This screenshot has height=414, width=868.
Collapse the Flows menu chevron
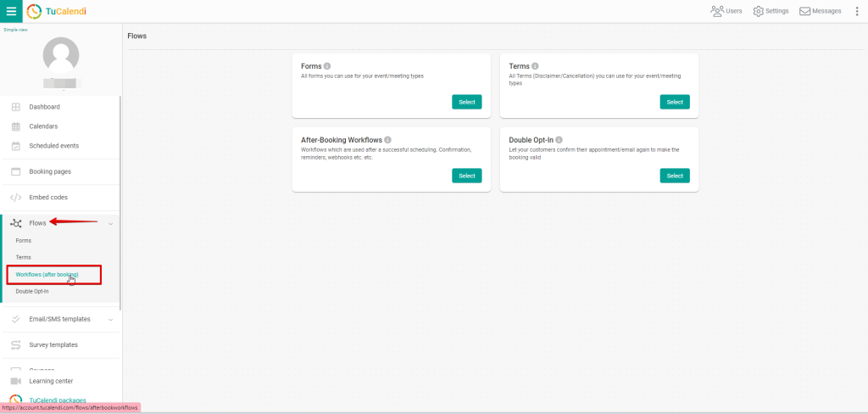[110, 223]
